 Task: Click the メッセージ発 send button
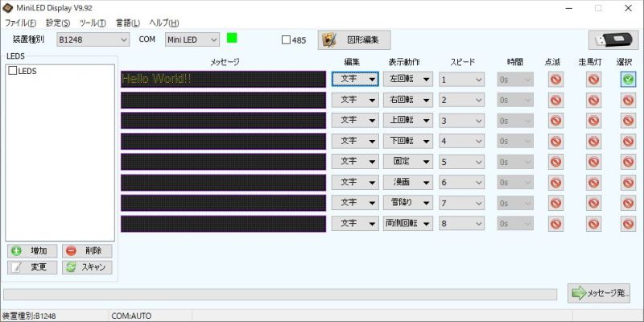[x=599, y=293]
